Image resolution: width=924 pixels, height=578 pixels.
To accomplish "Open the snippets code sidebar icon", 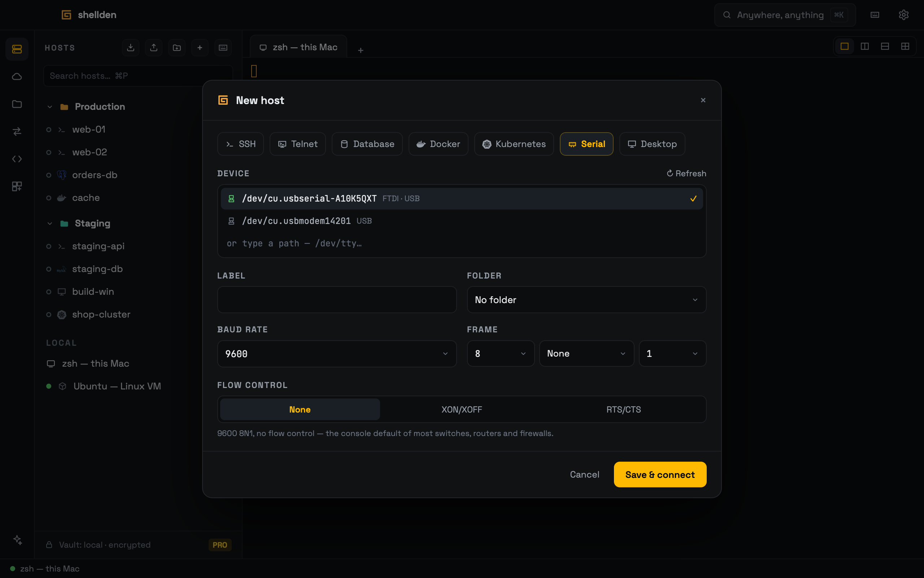I will tap(17, 159).
